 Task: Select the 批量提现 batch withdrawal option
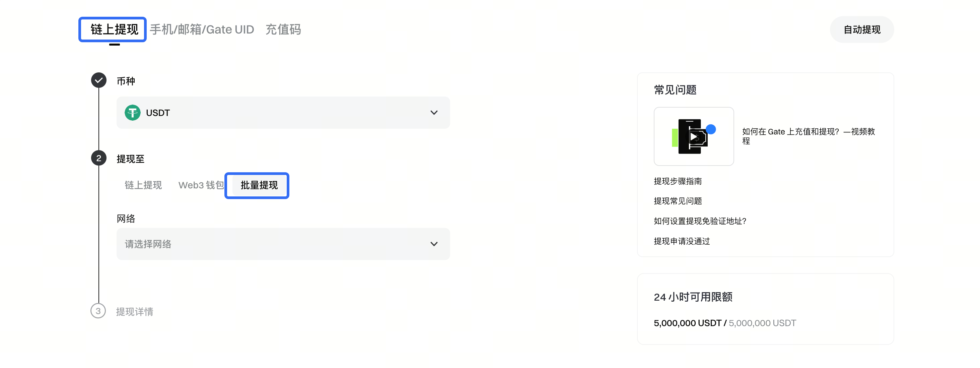259,185
